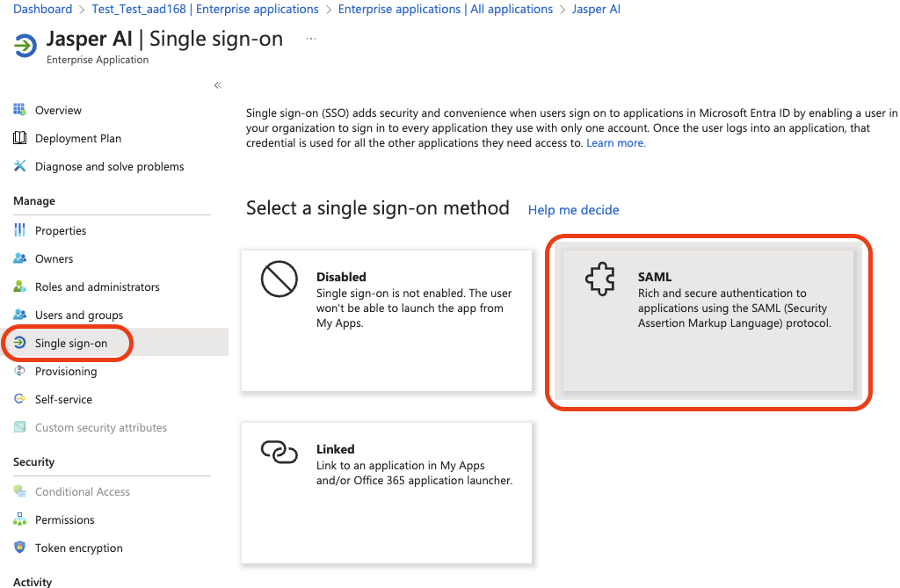The height and width of the screenshot is (588, 900).
Task: Click the Deployment Plan book icon
Action: (x=19, y=138)
